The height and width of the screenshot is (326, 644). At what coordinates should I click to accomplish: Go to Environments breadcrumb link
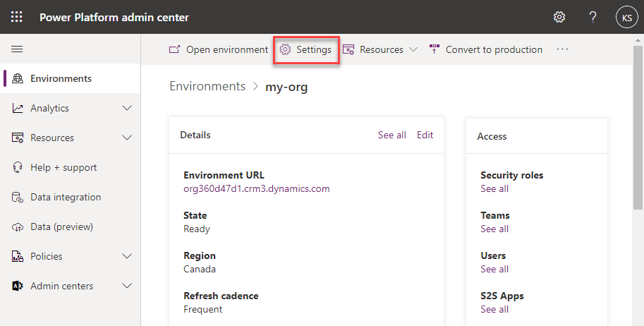[x=207, y=86]
